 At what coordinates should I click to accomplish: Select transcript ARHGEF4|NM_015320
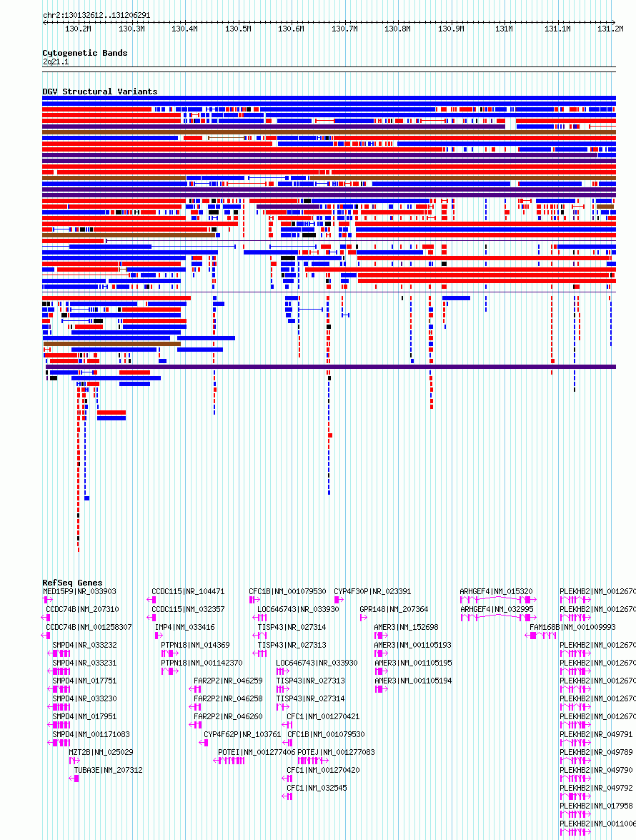[x=496, y=591]
